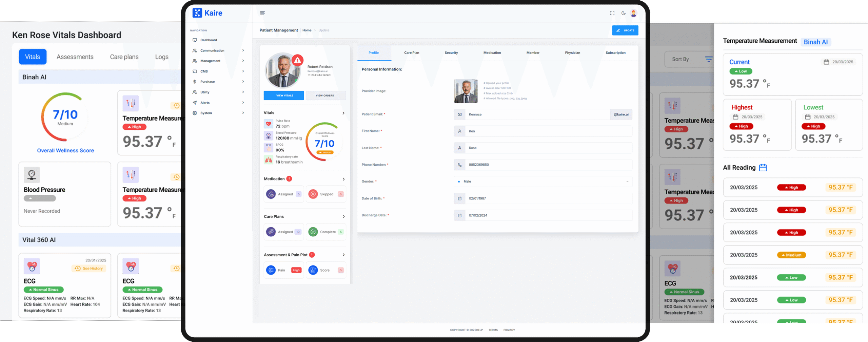Click the Medication warning badge icon

[289, 179]
